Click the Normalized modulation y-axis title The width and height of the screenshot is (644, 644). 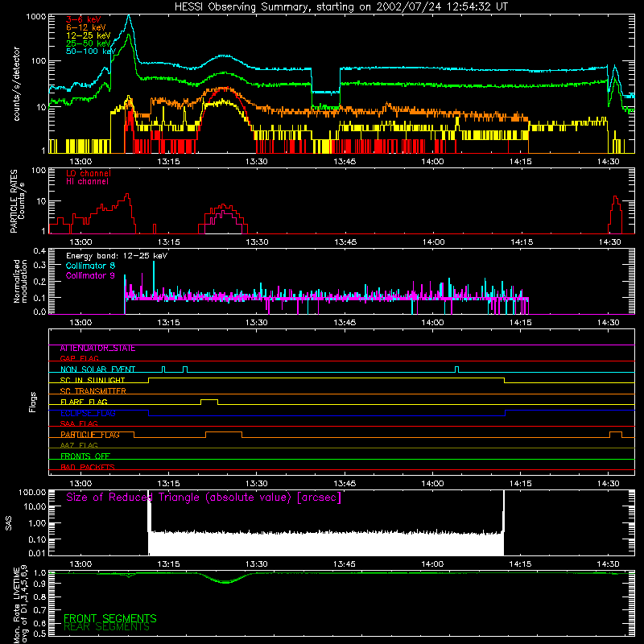[21, 281]
